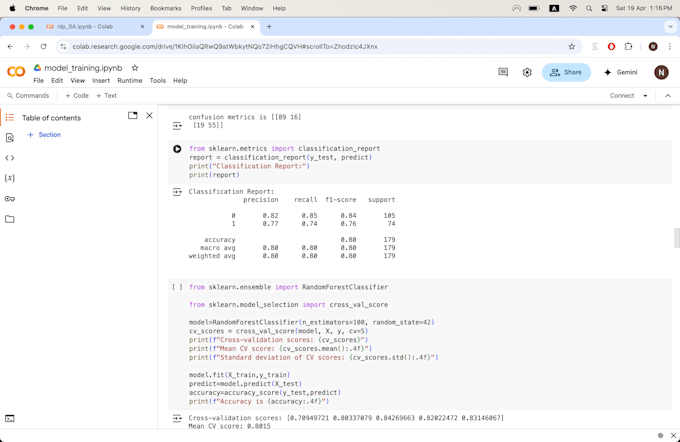Bookmark this page with the star icon
Viewport: 680px width, 442px height.
point(572,46)
